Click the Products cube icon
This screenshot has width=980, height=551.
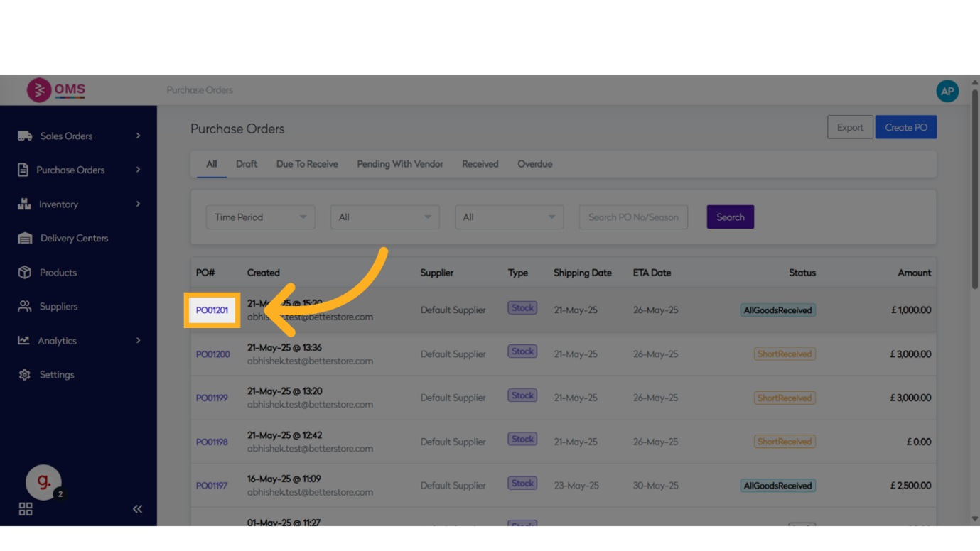[25, 273]
